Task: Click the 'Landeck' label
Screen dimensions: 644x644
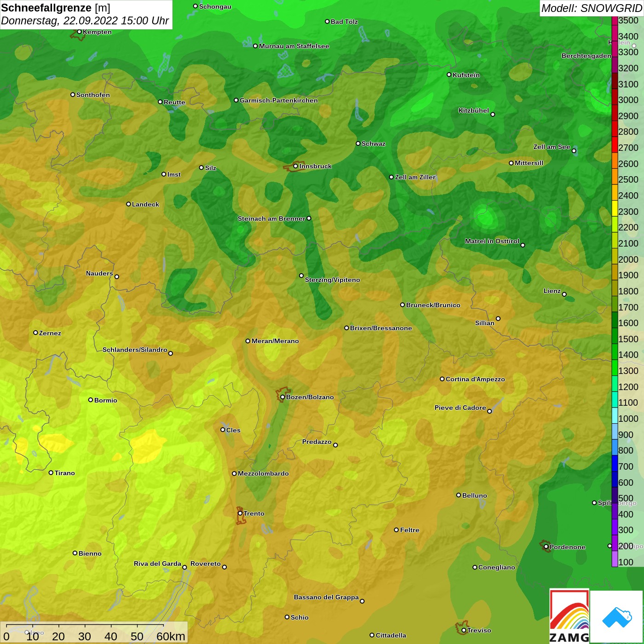Action: click(x=145, y=204)
